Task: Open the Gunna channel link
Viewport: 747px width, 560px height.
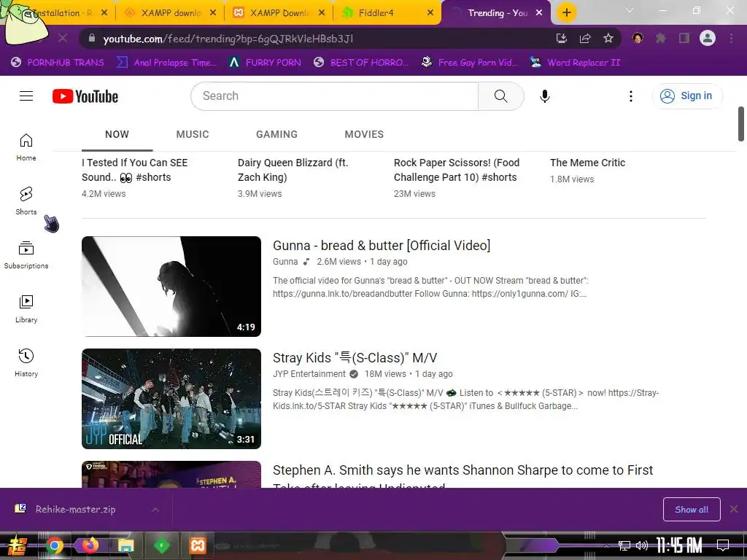Action: (x=285, y=262)
